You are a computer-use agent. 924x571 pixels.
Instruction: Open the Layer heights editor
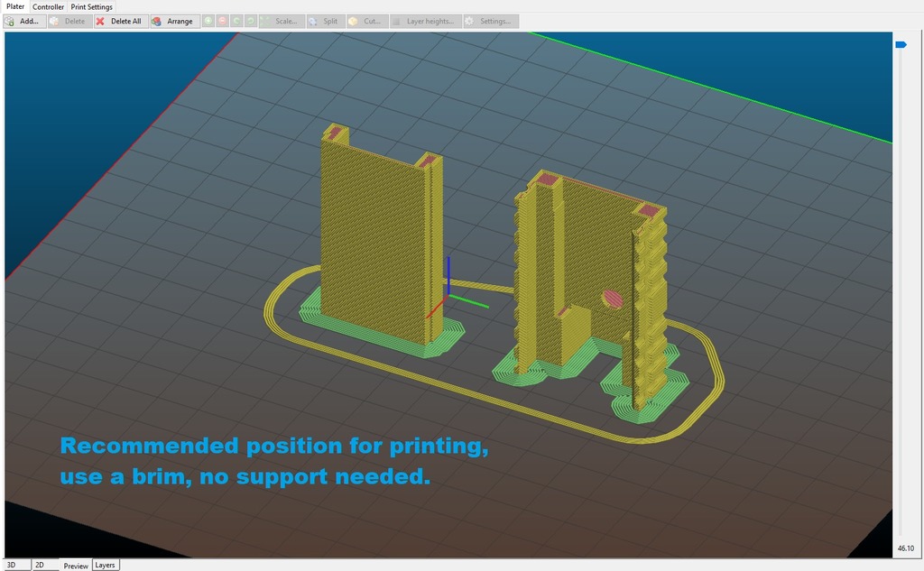(x=424, y=21)
